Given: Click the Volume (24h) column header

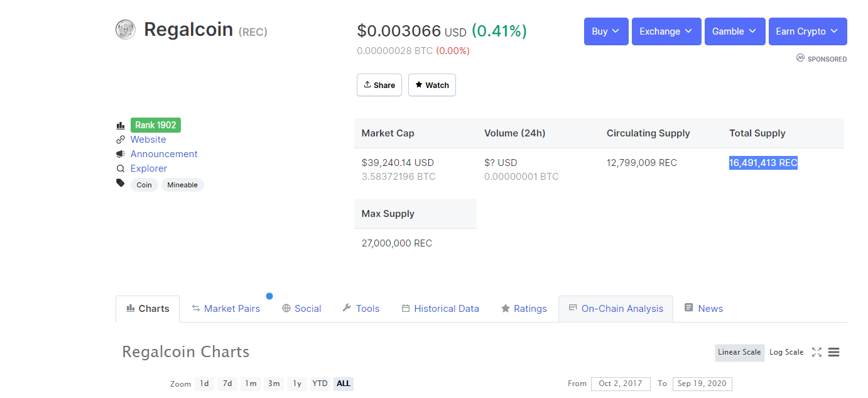Looking at the screenshot, I should click(515, 133).
